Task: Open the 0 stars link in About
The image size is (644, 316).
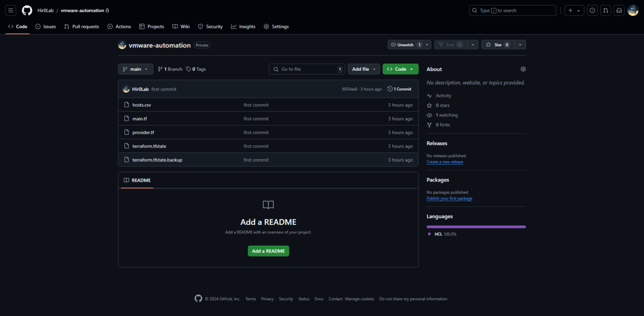Action: 438,105
